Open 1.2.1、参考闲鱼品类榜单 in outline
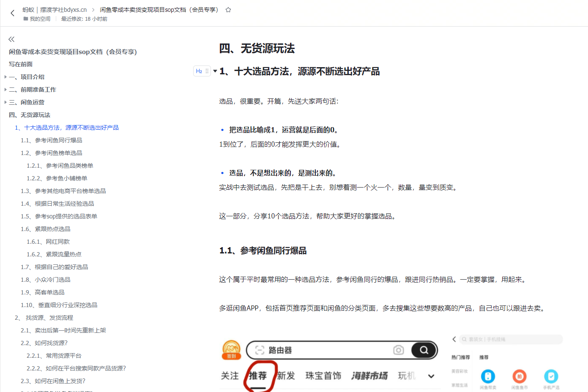This screenshot has width=588, height=392. click(60, 166)
